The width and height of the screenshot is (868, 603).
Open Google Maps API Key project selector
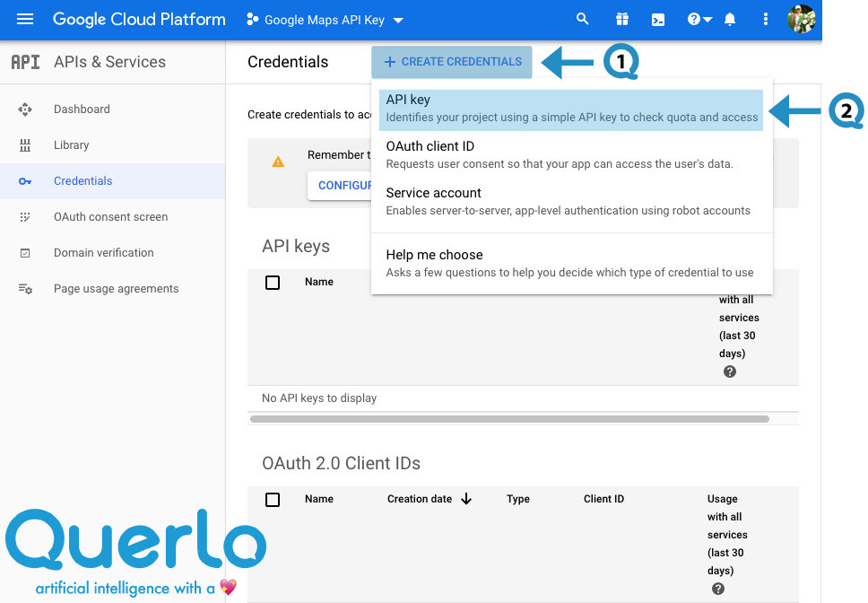325,20
